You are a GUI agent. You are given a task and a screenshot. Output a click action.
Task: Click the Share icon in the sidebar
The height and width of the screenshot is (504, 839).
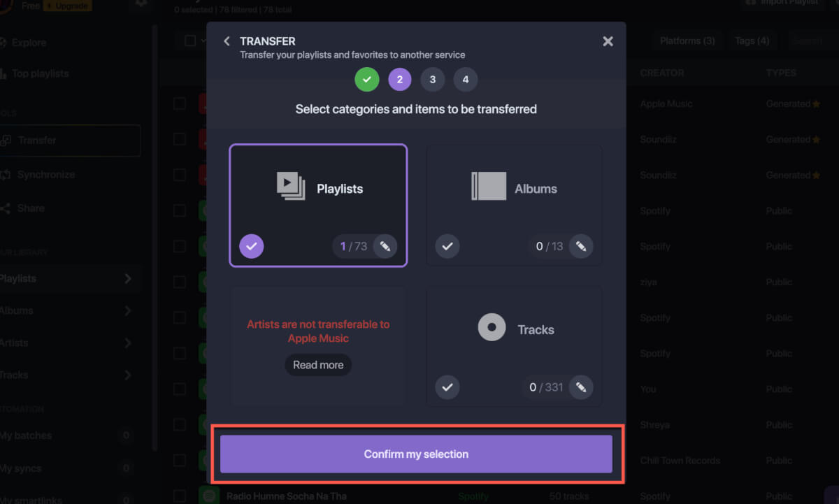pyautogui.click(x=30, y=208)
